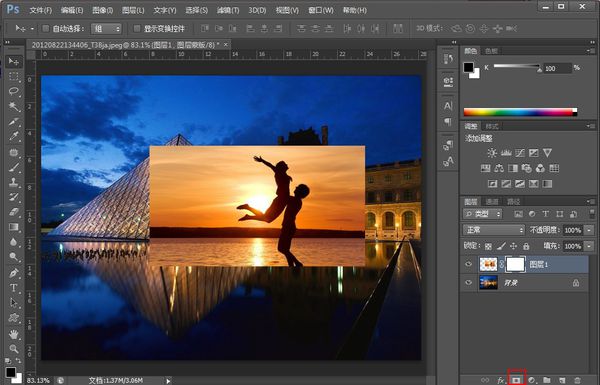Open the 图层(L) menu
Screen dimensions: 600x385
133,10
